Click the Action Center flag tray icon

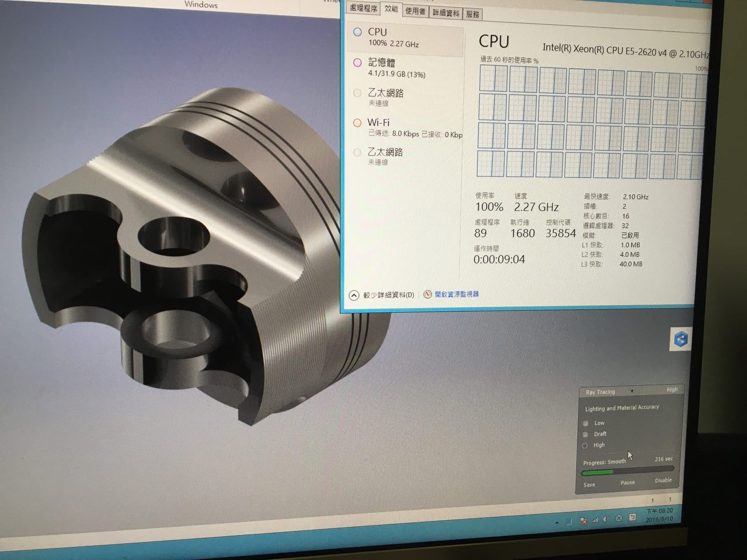click(584, 520)
